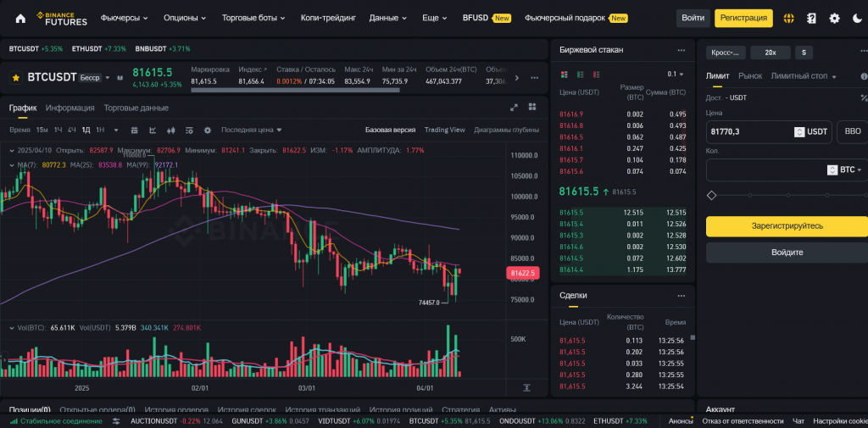Open the Copy trading menu item
This screenshot has height=428, width=868.
tap(327, 18)
